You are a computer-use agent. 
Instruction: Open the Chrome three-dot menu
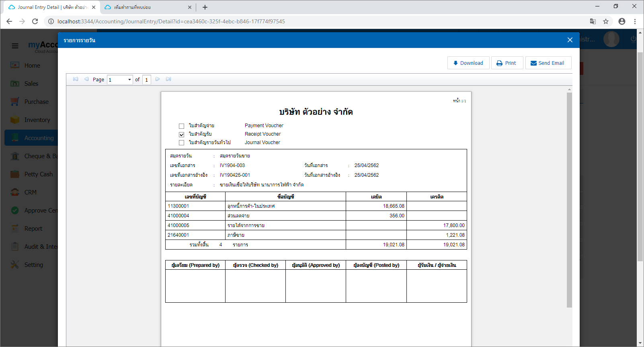coord(635,21)
